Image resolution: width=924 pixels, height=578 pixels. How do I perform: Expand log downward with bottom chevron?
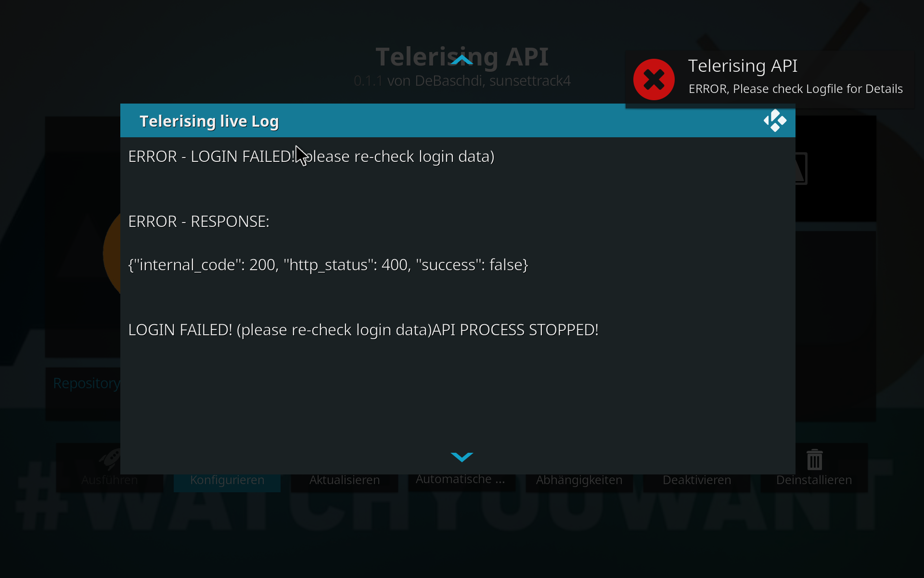(x=462, y=457)
